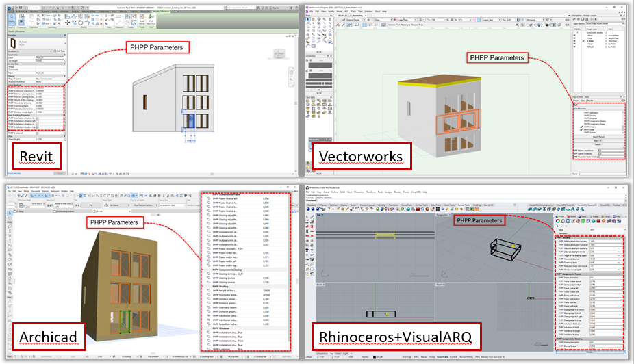634x364 pixels.
Task: Click the Edit Family icon in Revit ribbon
Action: 142,19
